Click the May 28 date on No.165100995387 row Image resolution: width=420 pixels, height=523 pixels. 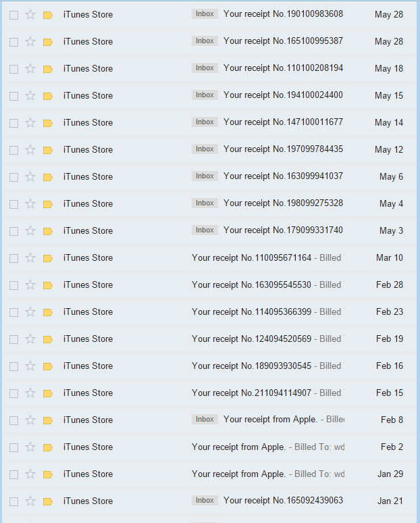click(x=389, y=42)
